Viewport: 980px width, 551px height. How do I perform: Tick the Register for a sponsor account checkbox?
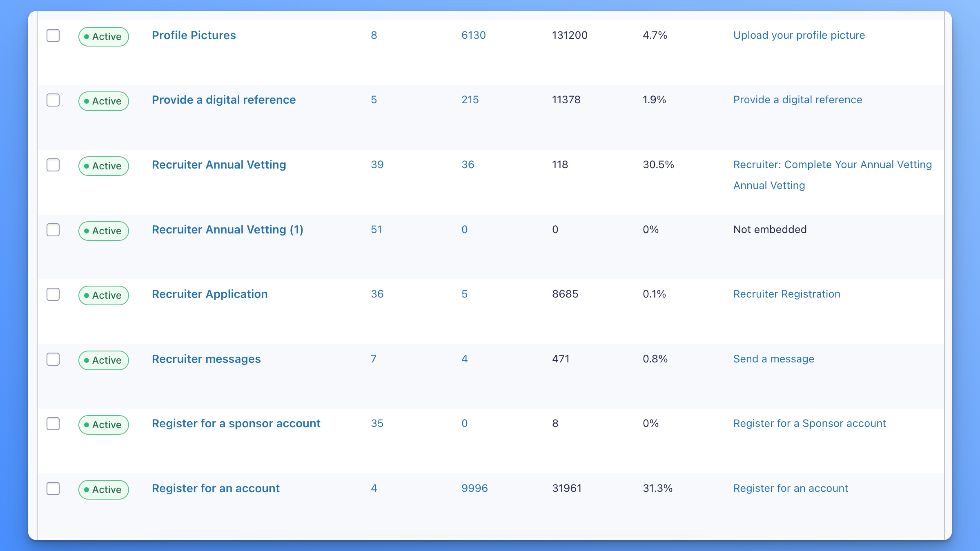click(x=53, y=424)
